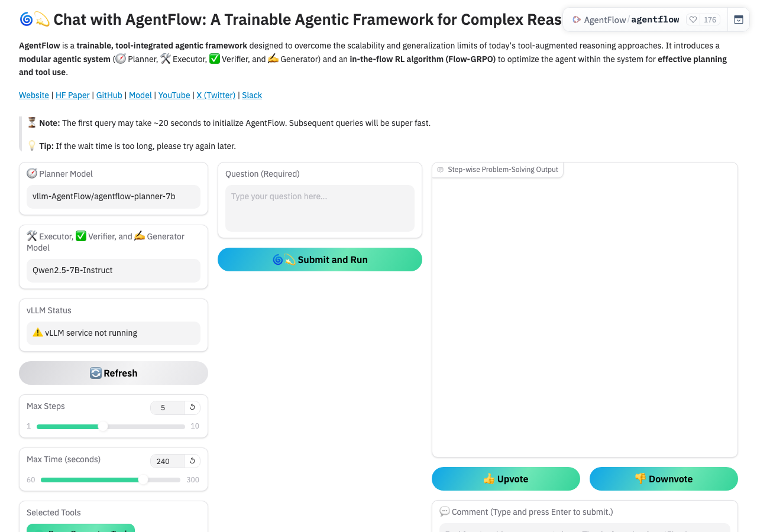Reset Max Time value with the reset icon
The height and width of the screenshot is (532, 757).
coord(192,460)
